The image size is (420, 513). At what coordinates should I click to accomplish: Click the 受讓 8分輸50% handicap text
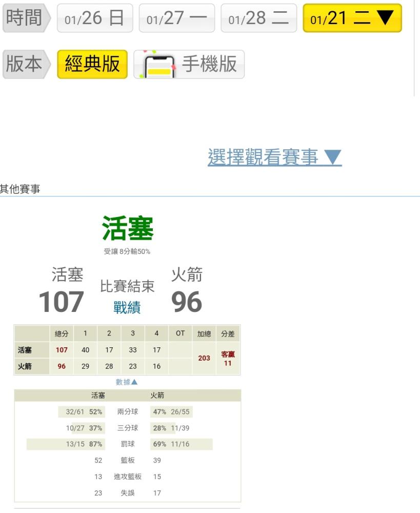point(127,251)
